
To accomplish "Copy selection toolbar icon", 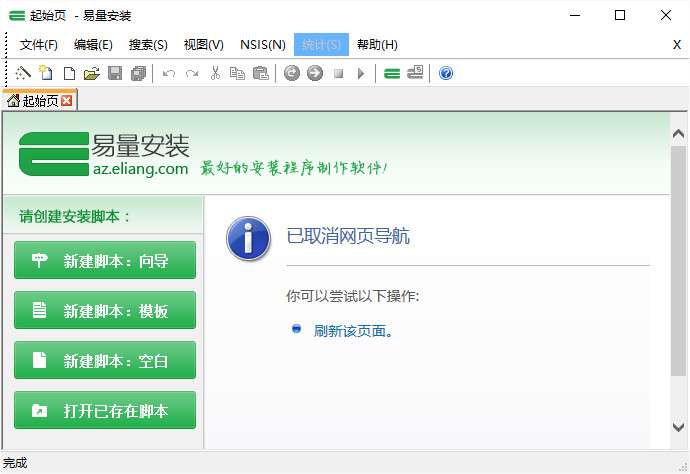I will pos(238,73).
